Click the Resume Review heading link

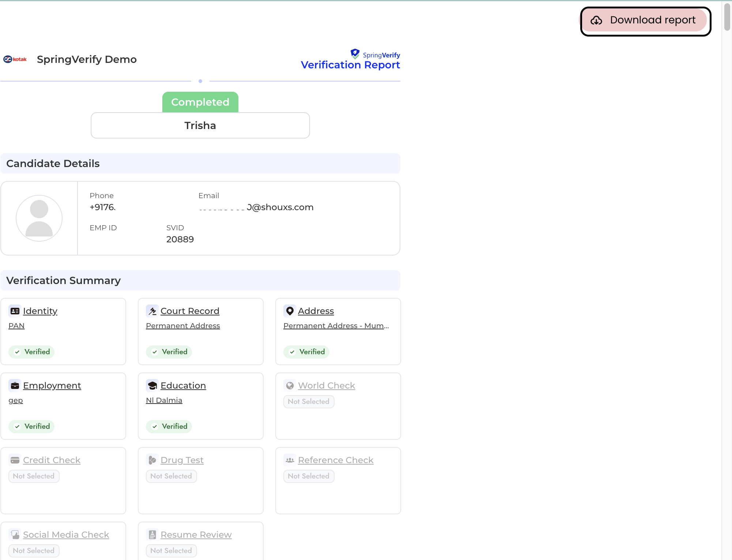click(x=196, y=535)
